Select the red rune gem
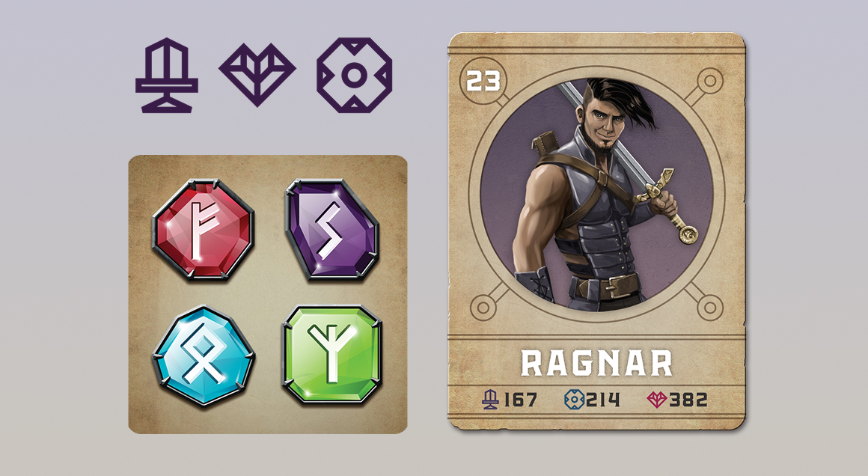Image resolution: width=868 pixels, height=476 pixels. 204,229
